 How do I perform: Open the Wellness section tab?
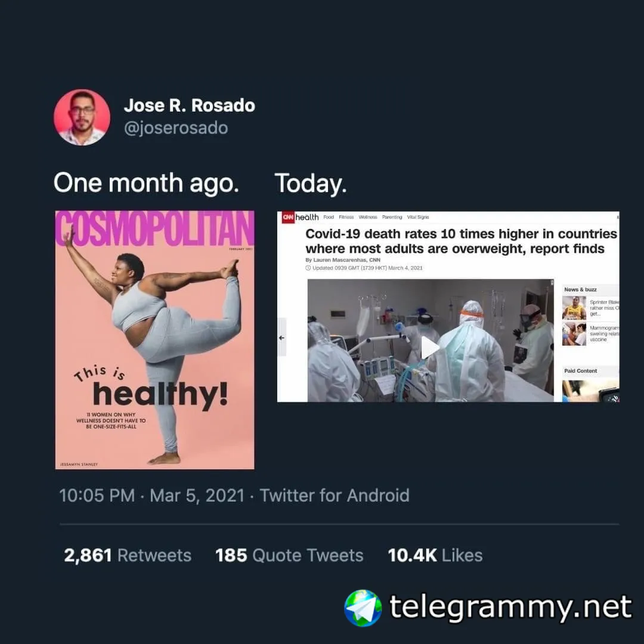367,217
